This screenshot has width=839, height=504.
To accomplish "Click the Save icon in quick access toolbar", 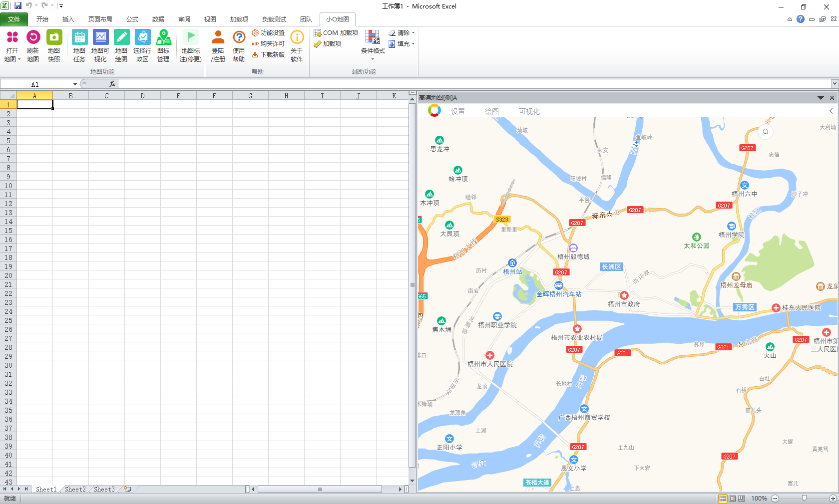I will click(18, 5).
